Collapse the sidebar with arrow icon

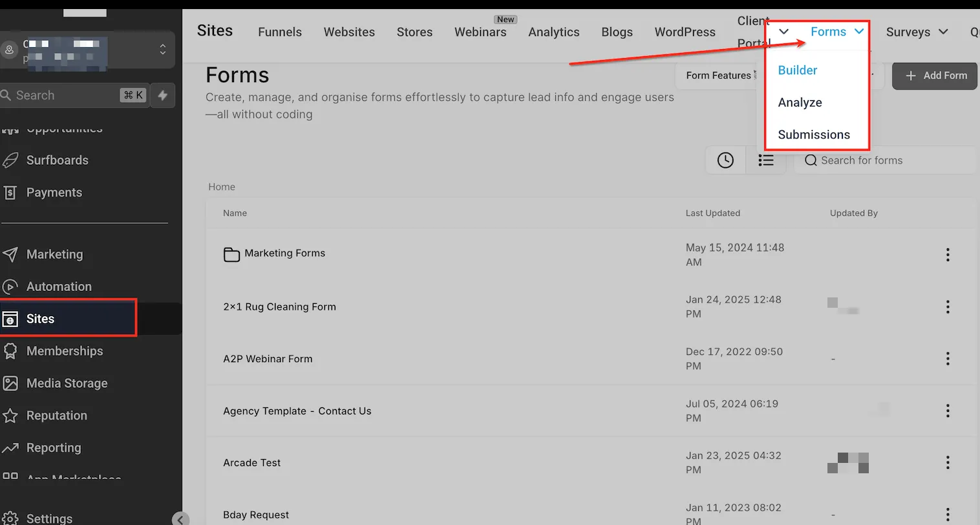coord(181,519)
